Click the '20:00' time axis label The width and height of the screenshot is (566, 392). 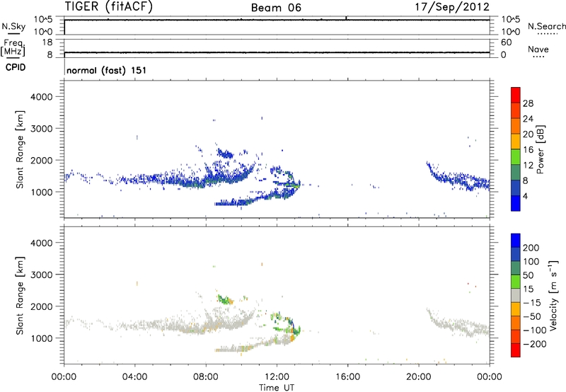(419, 377)
